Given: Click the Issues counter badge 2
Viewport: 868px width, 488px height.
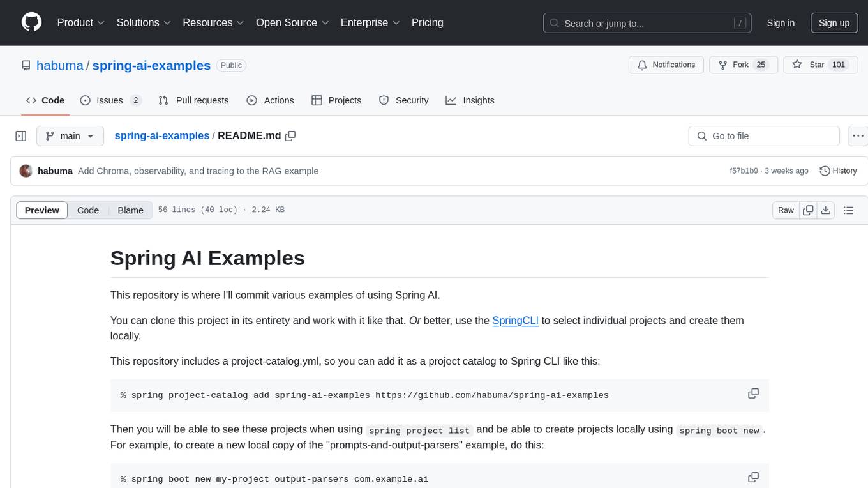Looking at the screenshot, I should [135, 100].
